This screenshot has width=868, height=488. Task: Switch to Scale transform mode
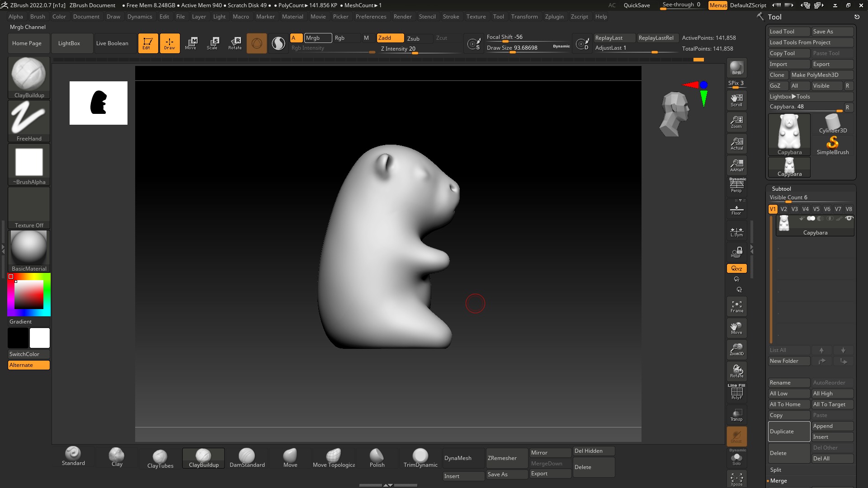pyautogui.click(x=212, y=43)
